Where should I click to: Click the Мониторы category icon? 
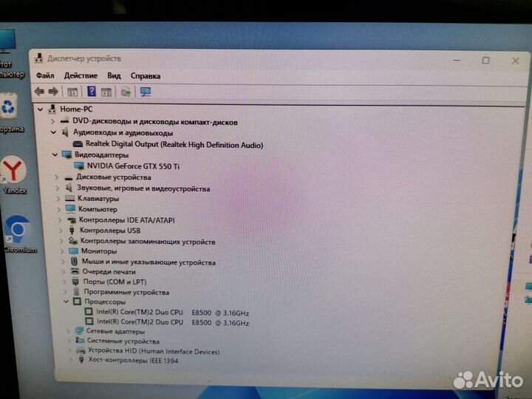(73, 251)
